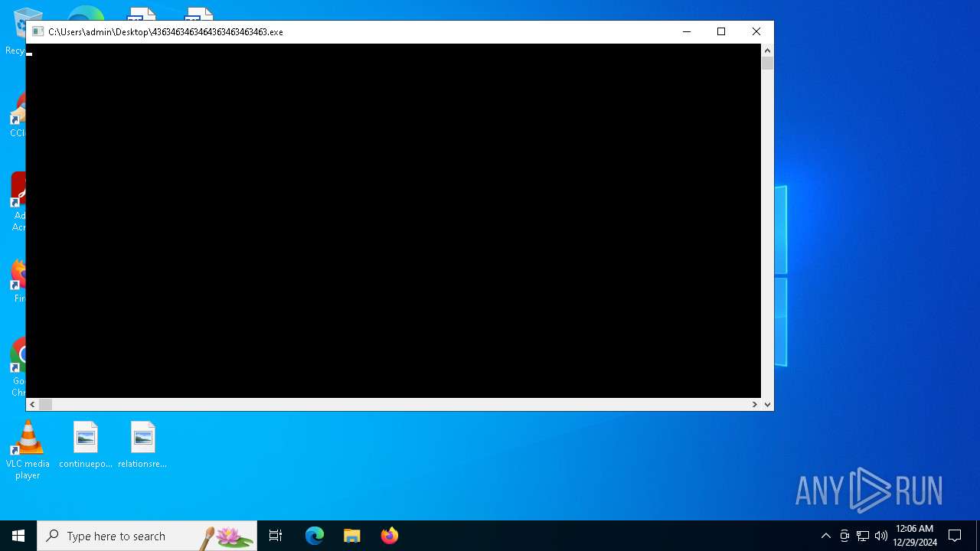Click the horizontal scrollbar left arrow
Screen dimensions: 980x551
click(32, 404)
